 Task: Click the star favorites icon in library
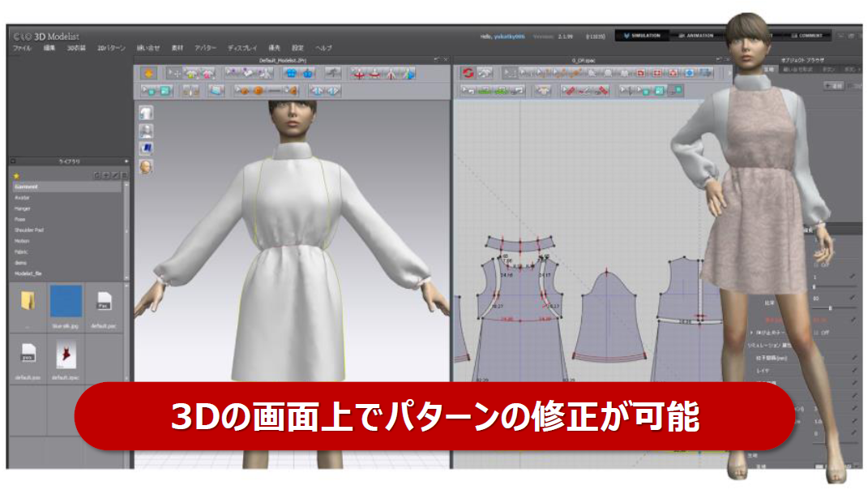click(17, 176)
